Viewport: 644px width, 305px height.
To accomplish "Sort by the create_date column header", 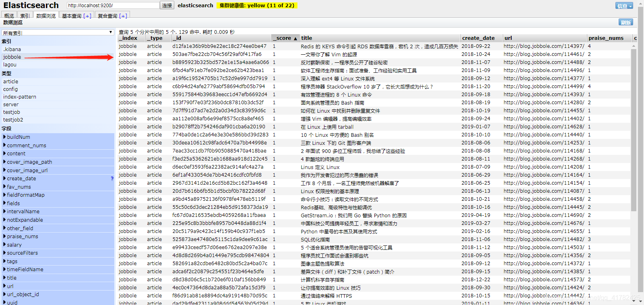I will pyautogui.click(x=481, y=38).
